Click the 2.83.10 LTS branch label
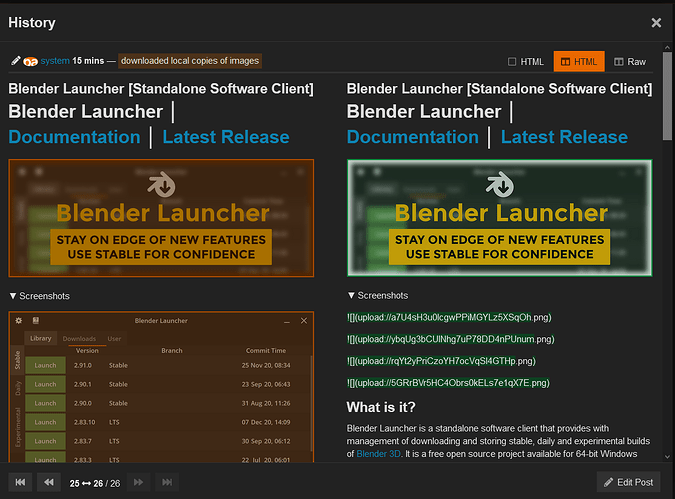Image resolution: width=675 pixels, height=499 pixels. tap(114, 422)
